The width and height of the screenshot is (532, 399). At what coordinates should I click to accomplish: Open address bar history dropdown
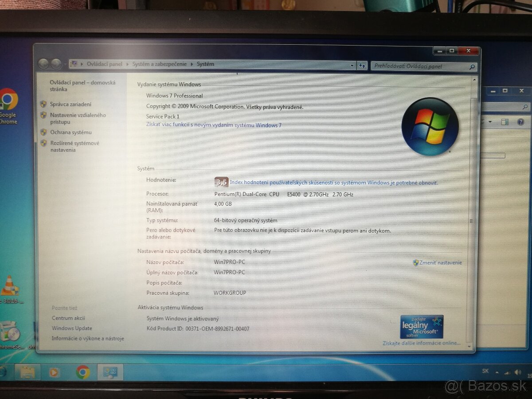pyautogui.click(x=352, y=66)
